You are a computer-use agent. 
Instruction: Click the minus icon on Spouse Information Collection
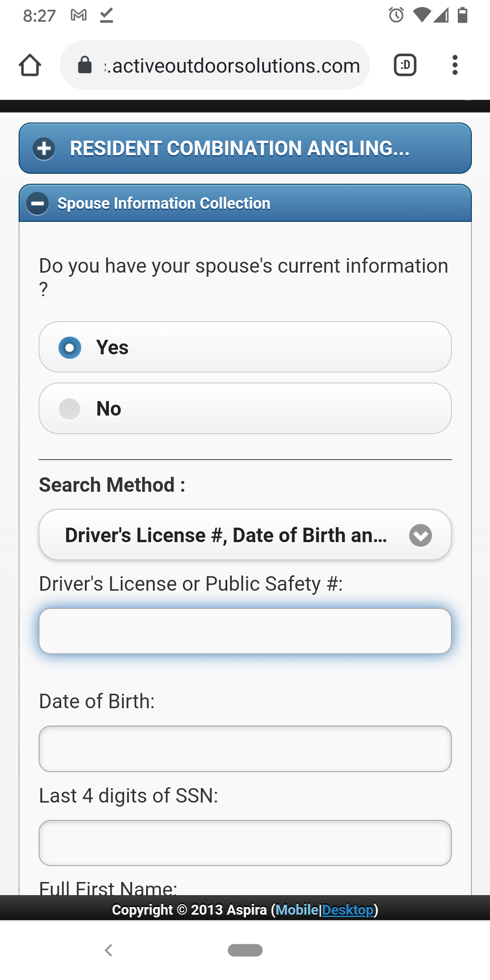coord(38,203)
